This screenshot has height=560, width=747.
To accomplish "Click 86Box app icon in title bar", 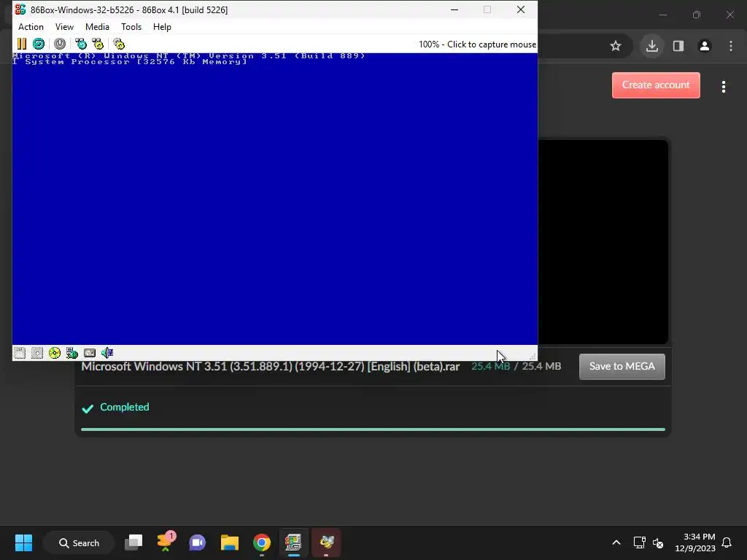I will [x=20, y=9].
